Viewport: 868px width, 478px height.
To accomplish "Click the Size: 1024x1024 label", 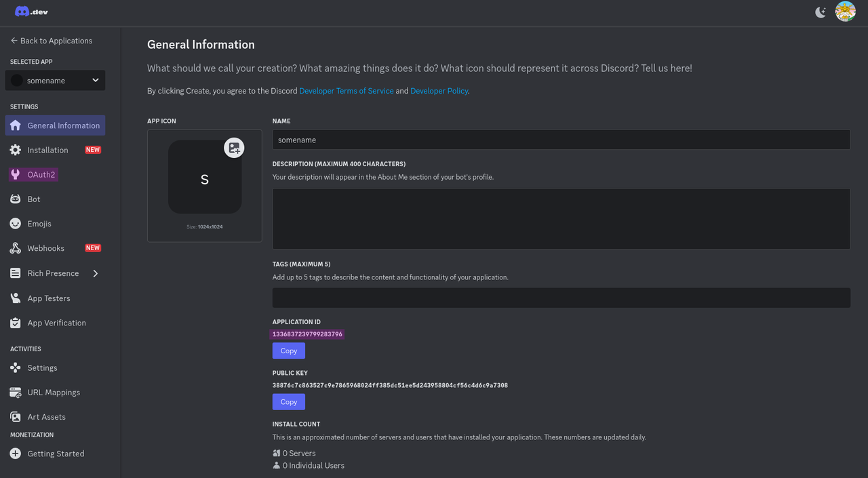I will [x=205, y=226].
